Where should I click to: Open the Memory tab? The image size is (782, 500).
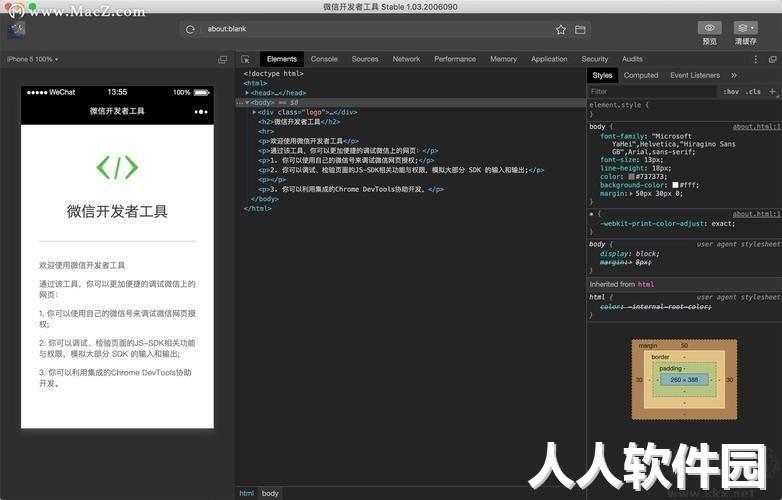503,59
